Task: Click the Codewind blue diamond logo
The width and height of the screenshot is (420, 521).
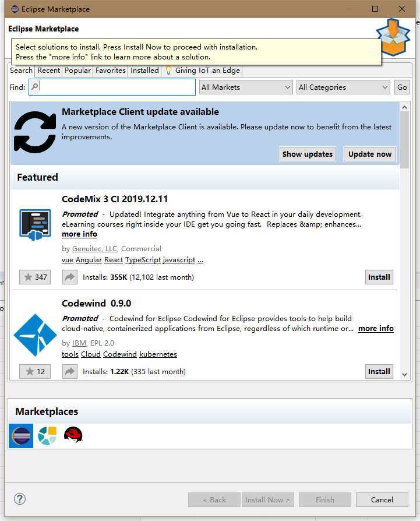Action: (x=35, y=335)
